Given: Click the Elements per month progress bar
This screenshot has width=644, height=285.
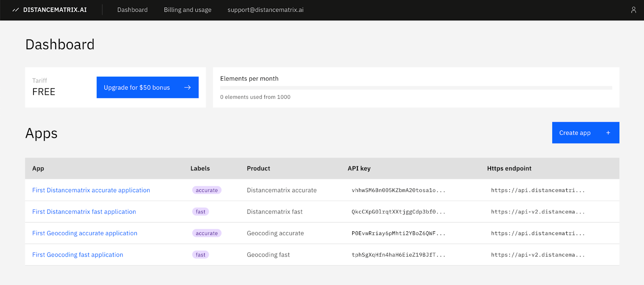Looking at the screenshot, I should tap(416, 87).
